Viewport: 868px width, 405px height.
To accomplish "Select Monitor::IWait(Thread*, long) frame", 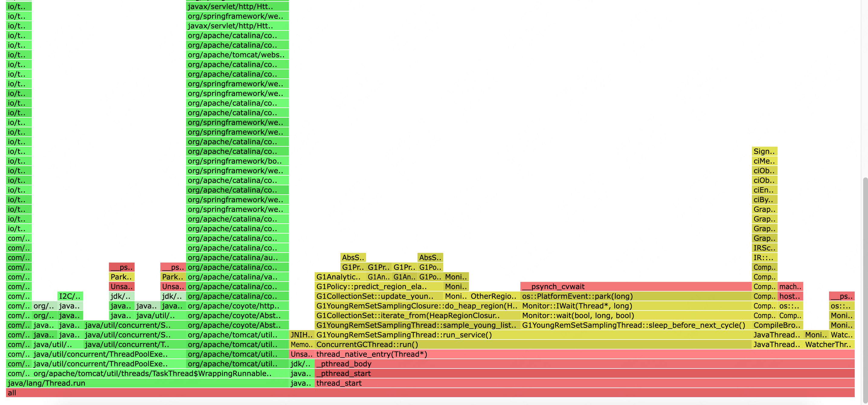I will pyautogui.click(x=635, y=306).
